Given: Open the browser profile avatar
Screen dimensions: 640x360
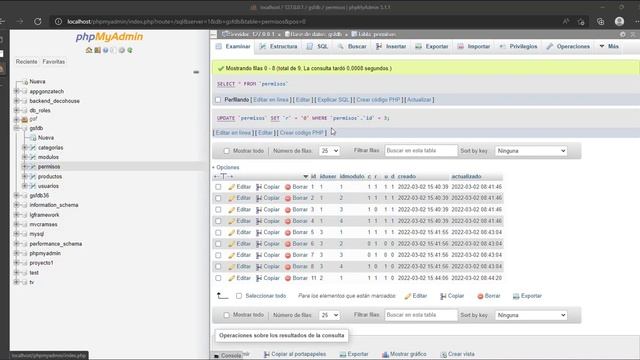Looking at the screenshot, I should tap(619, 21).
